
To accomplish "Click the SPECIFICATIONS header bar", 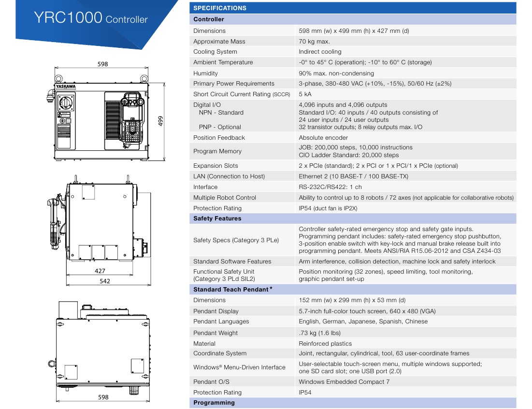I will tap(353, 8).
